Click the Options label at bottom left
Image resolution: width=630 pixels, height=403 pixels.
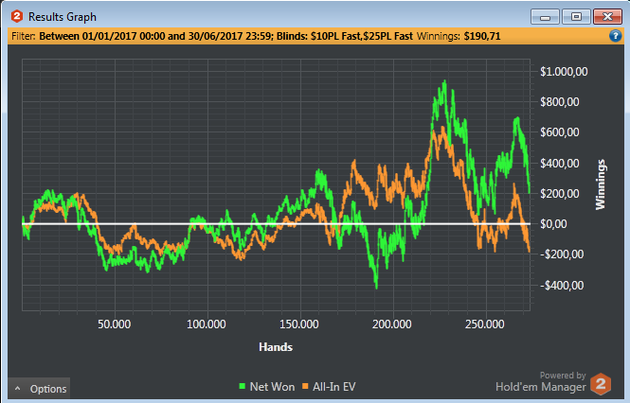[x=48, y=389]
